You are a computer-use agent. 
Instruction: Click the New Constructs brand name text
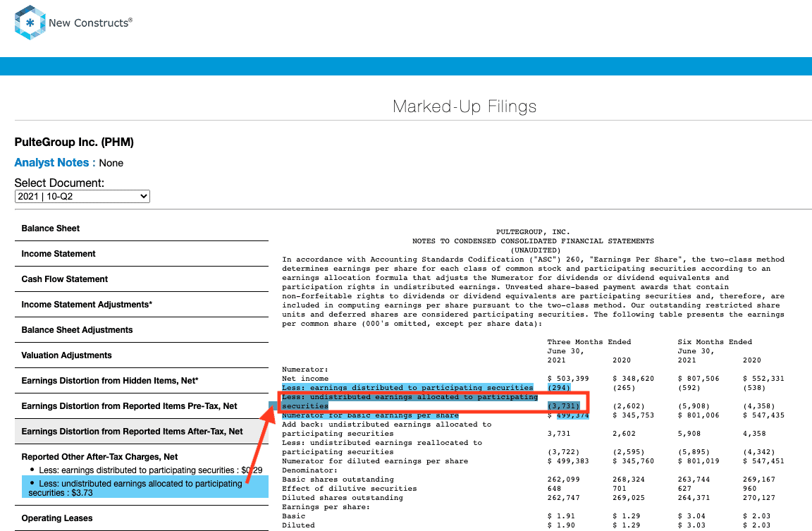pos(90,23)
